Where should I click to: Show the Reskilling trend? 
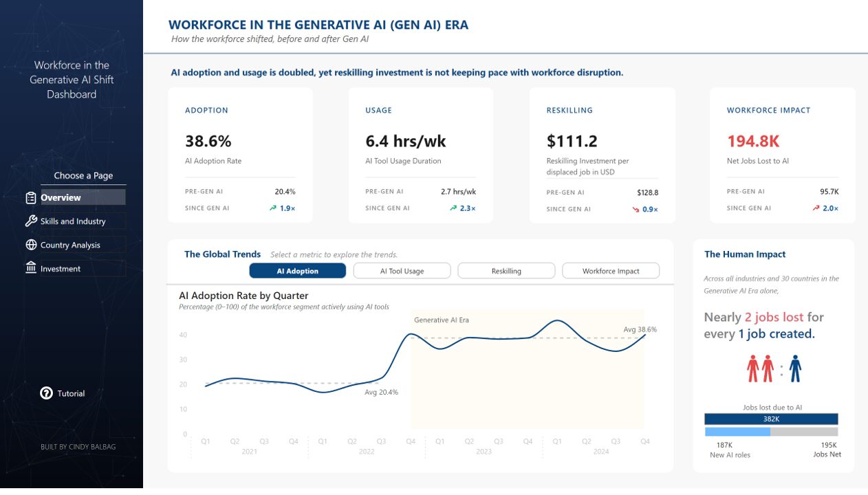[506, 271]
